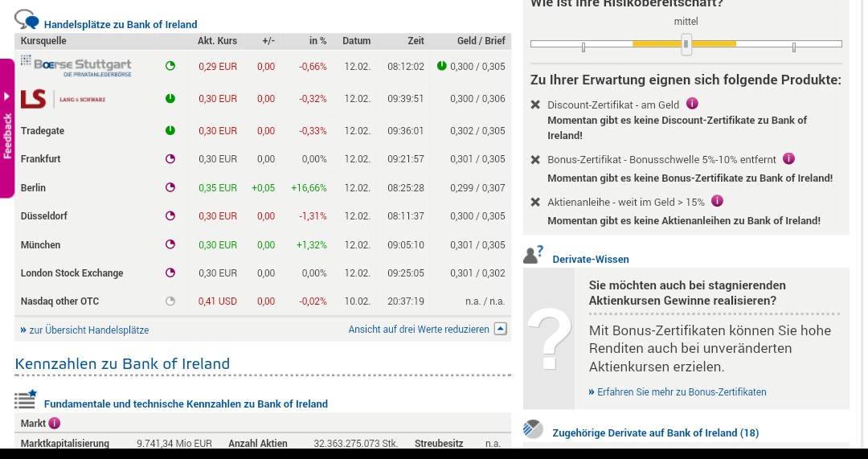The width and height of the screenshot is (868, 459).
Task: Click the delayed quote icon in München row
Action: (170, 244)
